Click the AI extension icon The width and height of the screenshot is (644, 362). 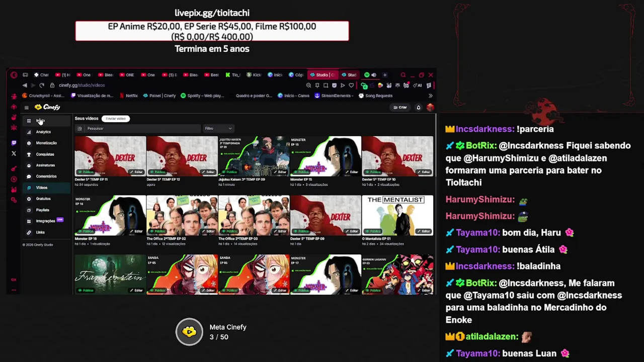[x=419, y=85]
